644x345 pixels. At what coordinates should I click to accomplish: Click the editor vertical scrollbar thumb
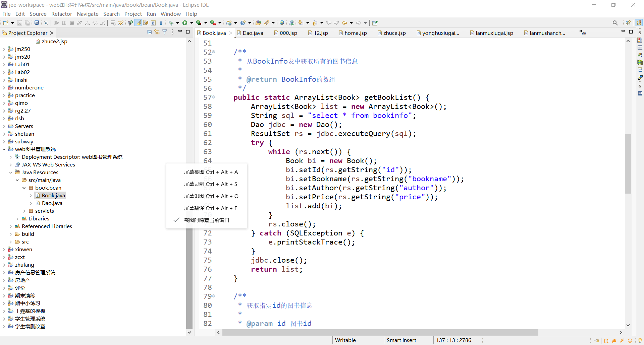(x=628, y=164)
